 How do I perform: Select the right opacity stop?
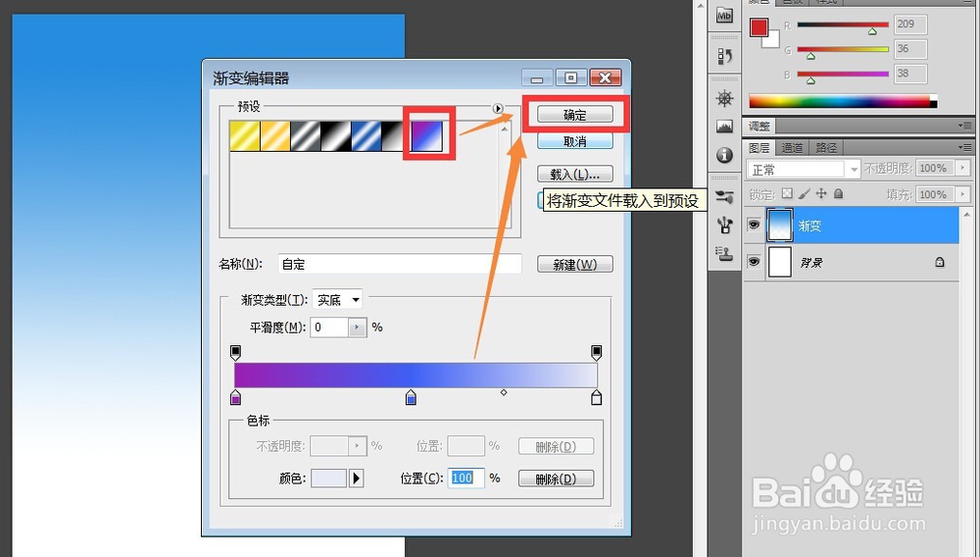tap(596, 353)
